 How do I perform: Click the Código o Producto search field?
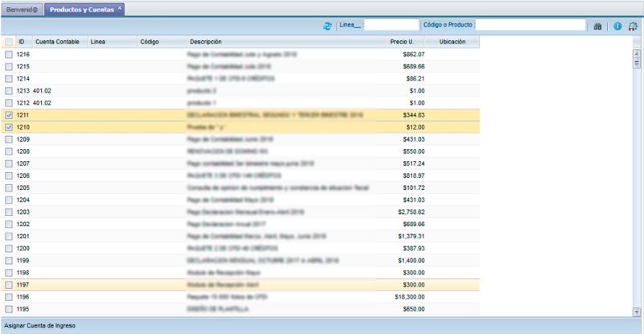point(531,26)
